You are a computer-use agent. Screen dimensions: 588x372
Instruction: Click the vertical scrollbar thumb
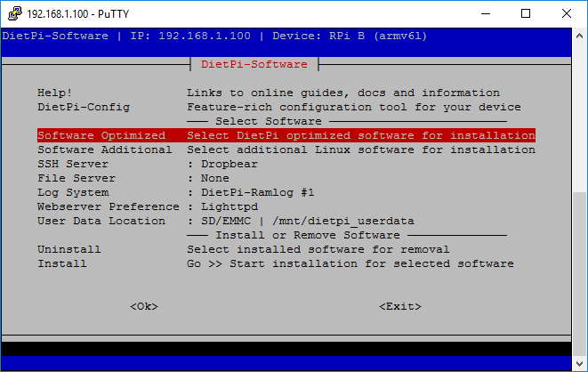tap(579, 274)
